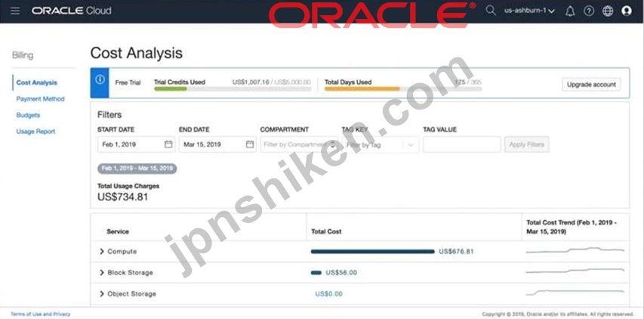Open the Start Date calendar icon

point(168,144)
